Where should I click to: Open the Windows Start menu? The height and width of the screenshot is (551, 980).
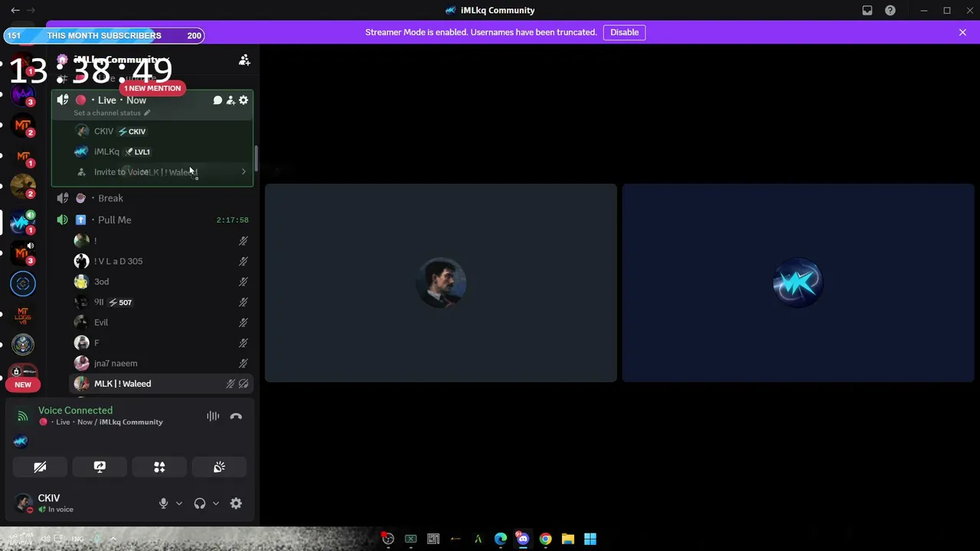pos(590,539)
